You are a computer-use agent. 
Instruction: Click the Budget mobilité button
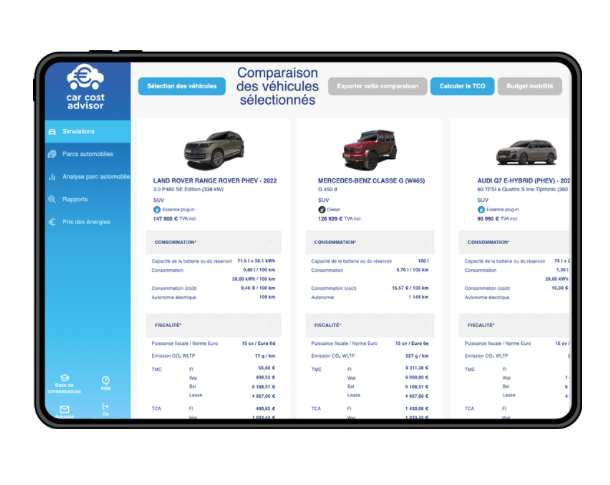coord(529,86)
